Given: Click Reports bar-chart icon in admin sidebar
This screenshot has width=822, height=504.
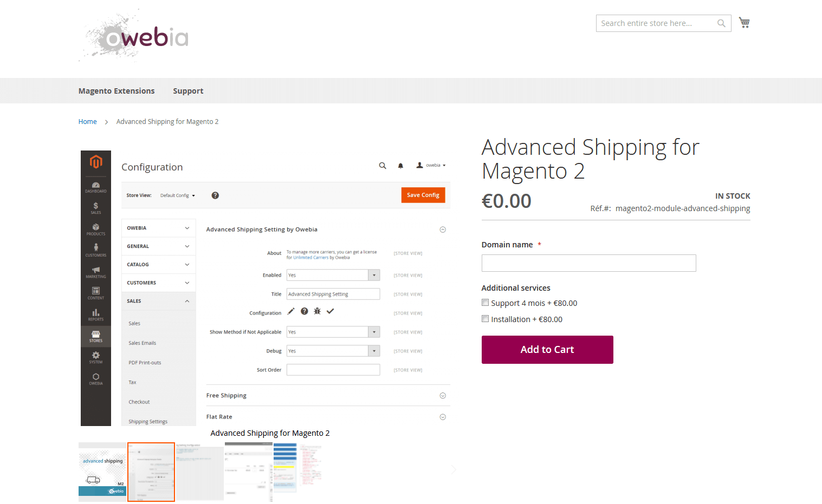Looking at the screenshot, I should pos(96,315).
